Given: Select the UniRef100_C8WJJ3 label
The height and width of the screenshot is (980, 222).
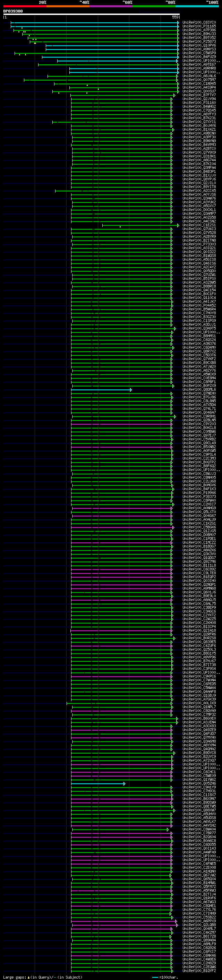Looking at the screenshot, I should click(x=199, y=474).
